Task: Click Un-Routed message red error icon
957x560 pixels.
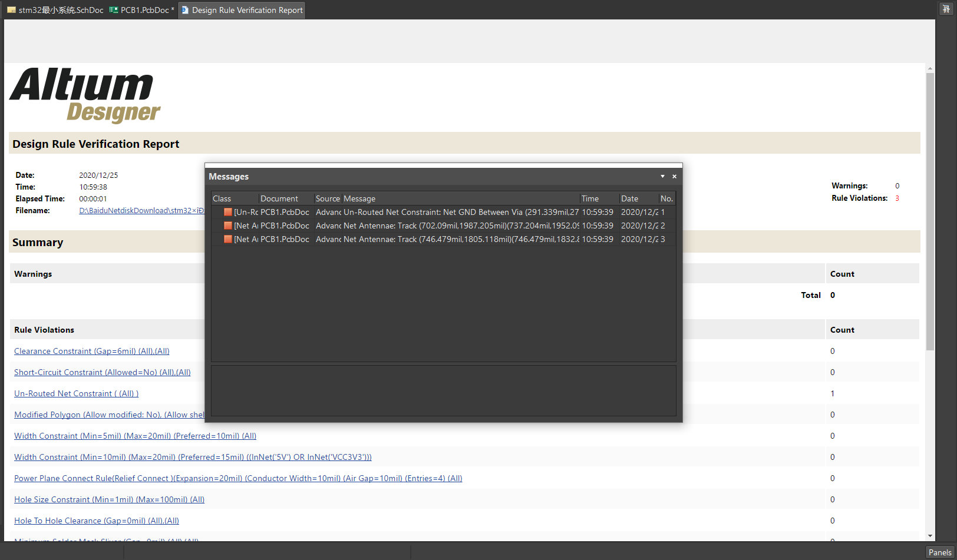Action: (x=227, y=212)
